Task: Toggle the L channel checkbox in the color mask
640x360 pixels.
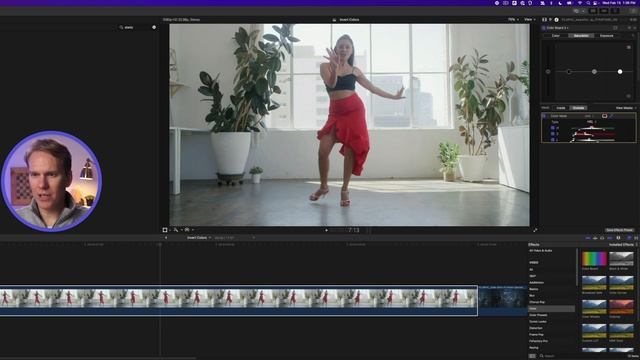Action: point(553,140)
